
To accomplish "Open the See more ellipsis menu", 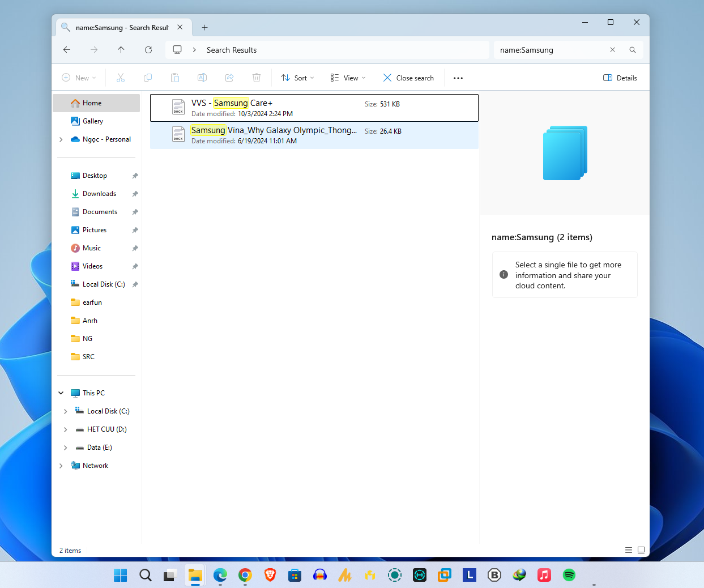I will pos(458,78).
